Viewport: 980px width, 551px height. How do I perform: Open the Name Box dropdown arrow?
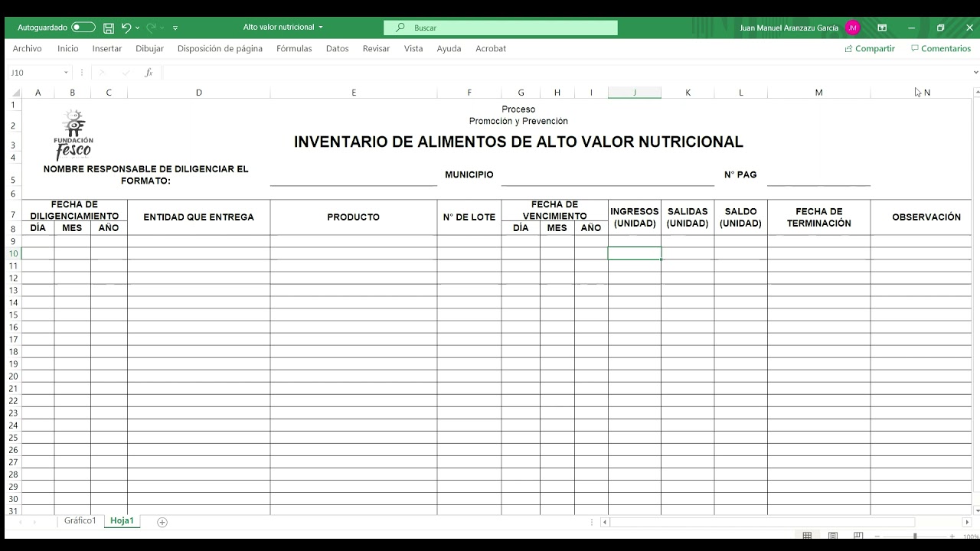[67, 73]
